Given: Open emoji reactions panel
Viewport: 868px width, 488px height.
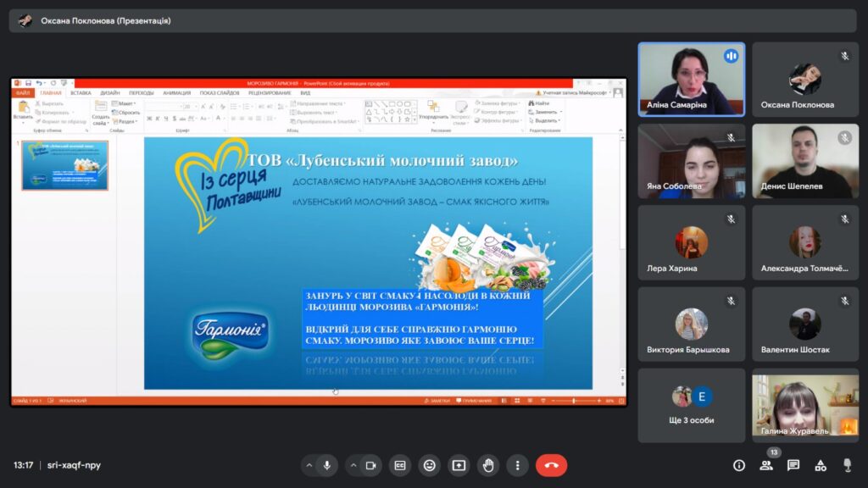Looking at the screenshot, I should click(x=429, y=465).
